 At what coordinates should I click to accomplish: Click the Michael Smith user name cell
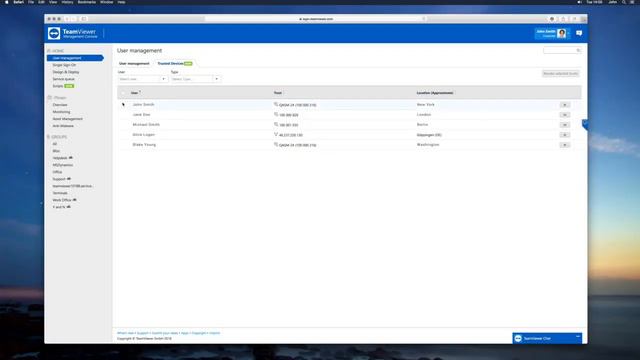[146, 124]
